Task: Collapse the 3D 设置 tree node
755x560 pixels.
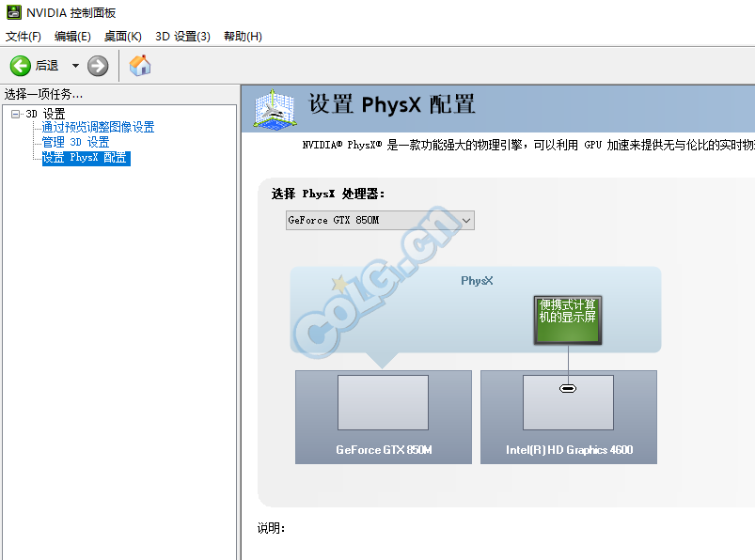Action: tap(15, 115)
